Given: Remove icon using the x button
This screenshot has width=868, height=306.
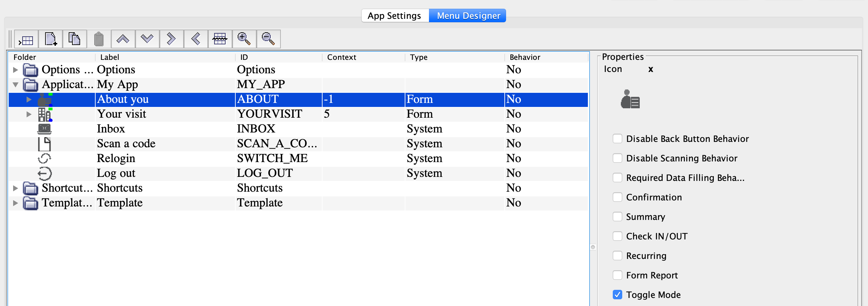Looking at the screenshot, I should (x=650, y=69).
